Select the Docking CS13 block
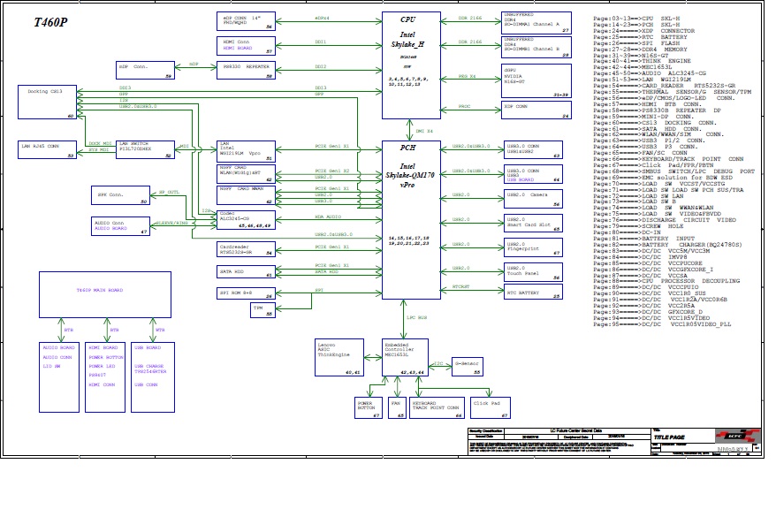Screen dimensions: 776x532 [x=48, y=102]
